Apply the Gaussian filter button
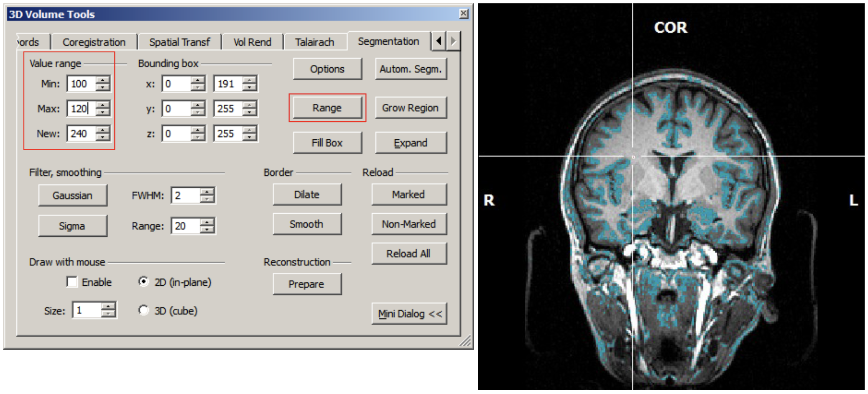 72,195
